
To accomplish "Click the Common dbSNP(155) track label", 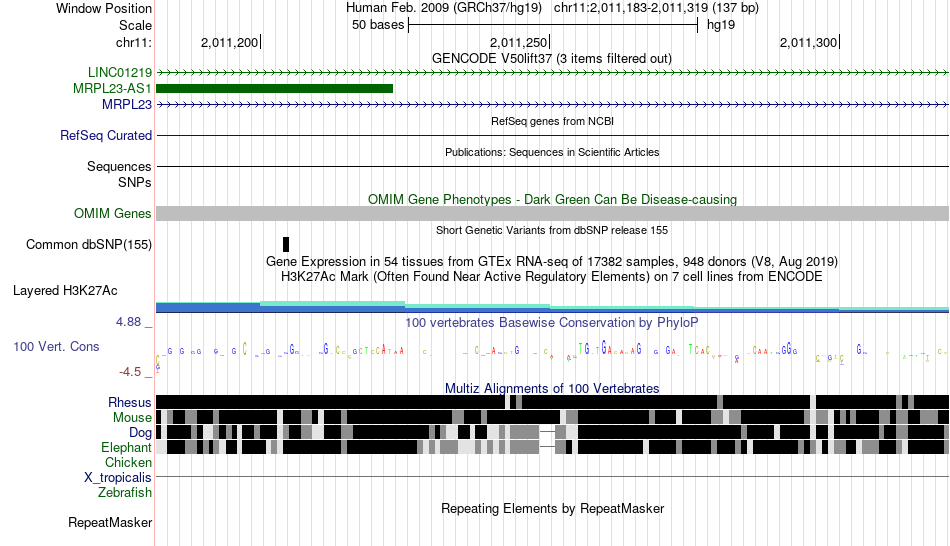I will [89, 244].
